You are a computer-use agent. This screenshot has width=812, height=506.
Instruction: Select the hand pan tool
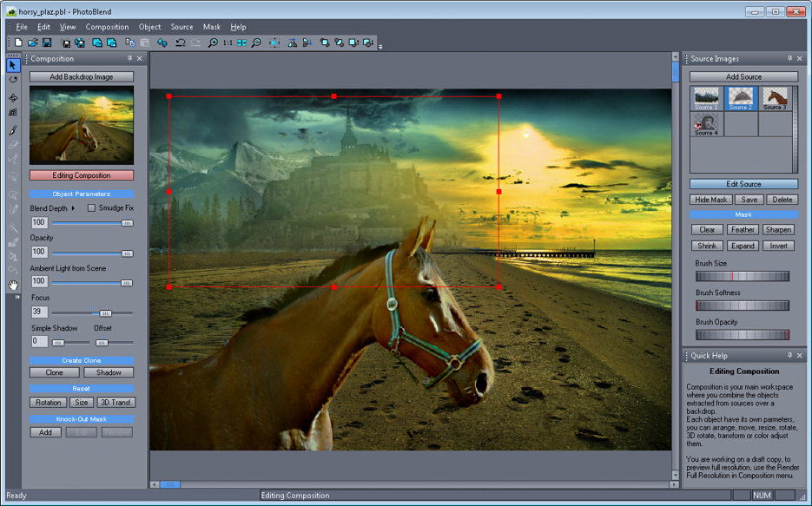tap(13, 284)
